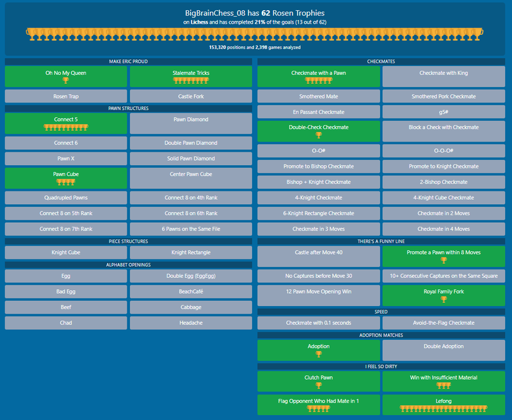Click the trophy under Double-Check Checkmate
This screenshot has height=420, width=512.
tap(319, 135)
